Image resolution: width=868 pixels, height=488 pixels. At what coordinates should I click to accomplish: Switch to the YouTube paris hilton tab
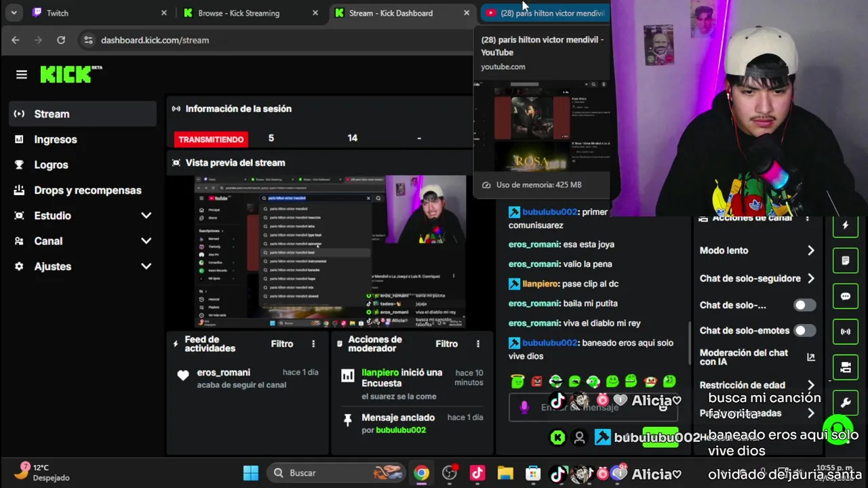[546, 13]
